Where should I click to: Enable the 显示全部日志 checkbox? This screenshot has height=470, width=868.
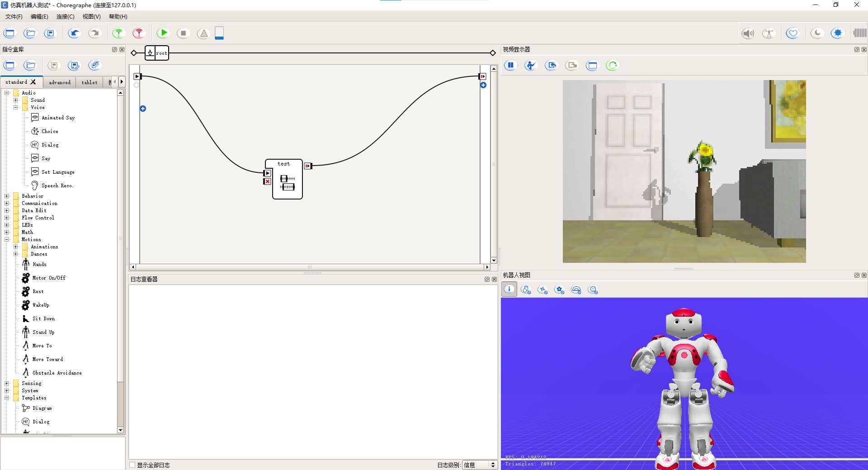[x=132, y=465]
